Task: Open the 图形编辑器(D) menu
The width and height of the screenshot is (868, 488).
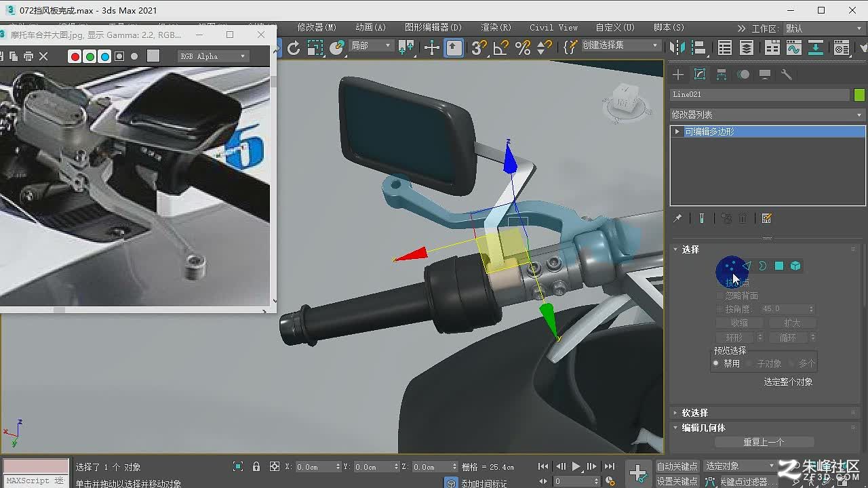Action: [x=433, y=28]
